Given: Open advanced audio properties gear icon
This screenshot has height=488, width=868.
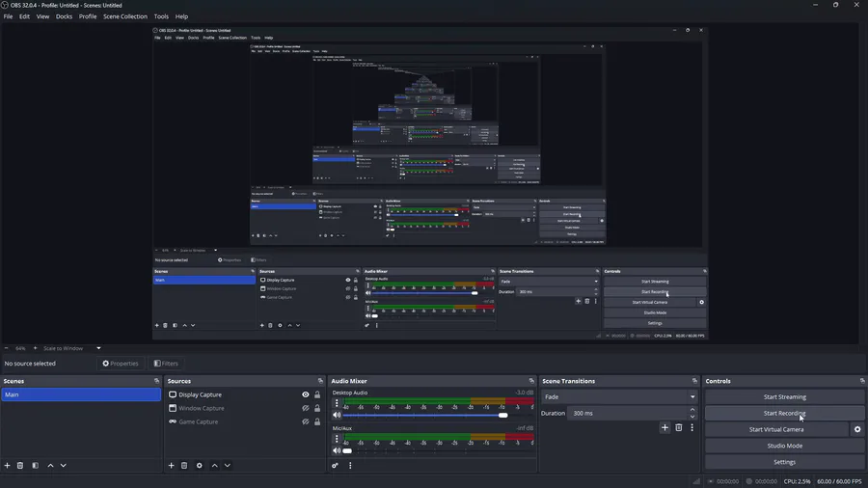Looking at the screenshot, I should click(335, 465).
